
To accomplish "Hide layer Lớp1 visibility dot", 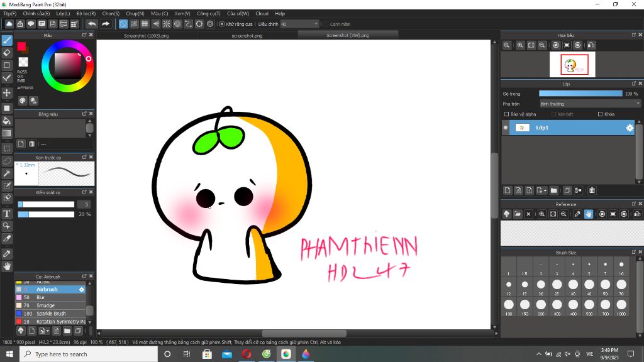I will click(x=506, y=128).
